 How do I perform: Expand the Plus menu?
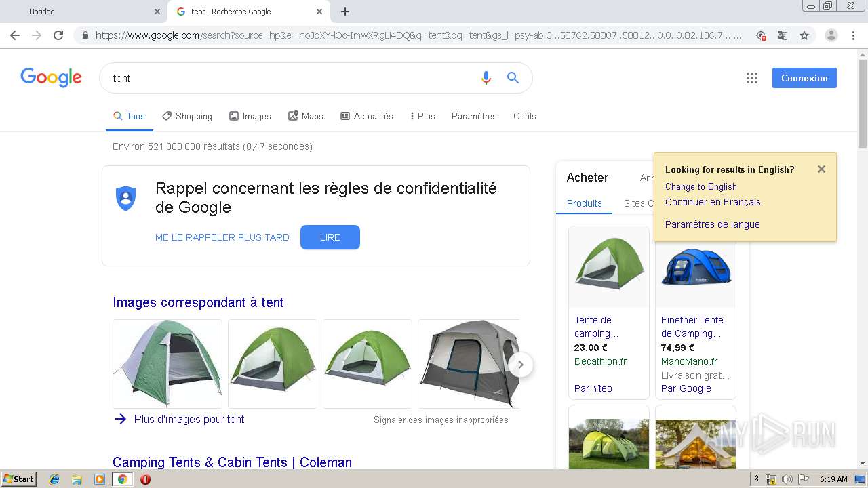(422, 117)
